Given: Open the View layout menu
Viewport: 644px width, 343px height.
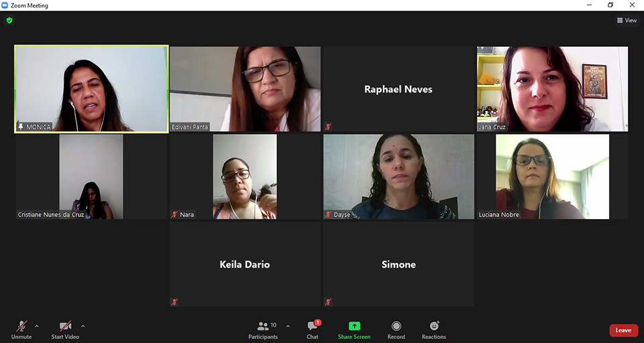Looking at the screenshot, I should point(627,20).
